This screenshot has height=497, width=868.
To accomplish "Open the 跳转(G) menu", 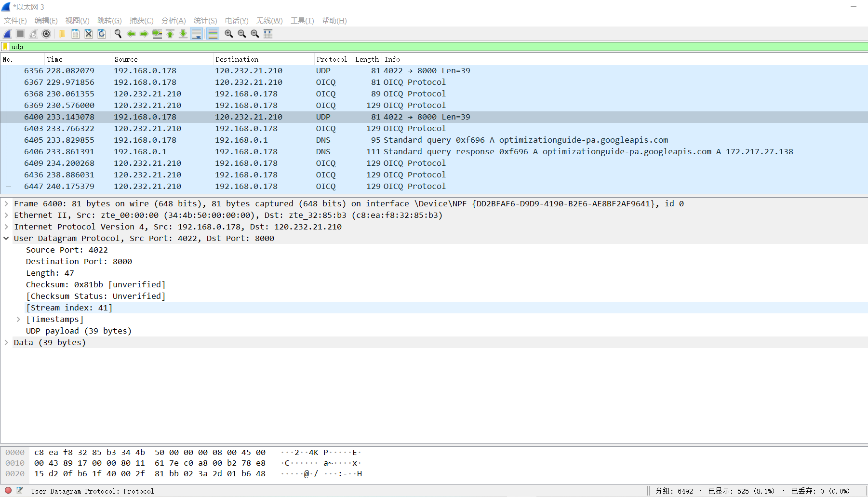I will click(109, 21).
